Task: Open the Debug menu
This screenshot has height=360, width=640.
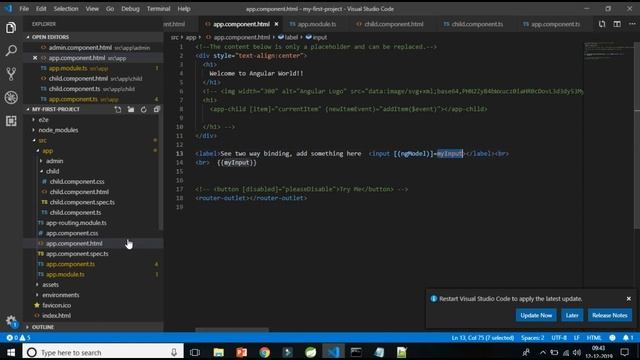Action: 130,9
